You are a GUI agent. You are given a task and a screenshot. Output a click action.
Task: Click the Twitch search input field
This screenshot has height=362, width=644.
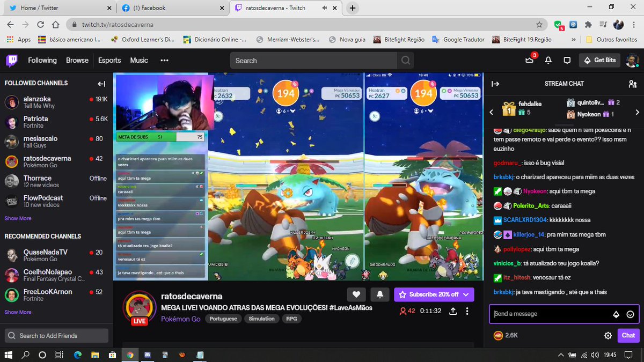coord(314,61)
